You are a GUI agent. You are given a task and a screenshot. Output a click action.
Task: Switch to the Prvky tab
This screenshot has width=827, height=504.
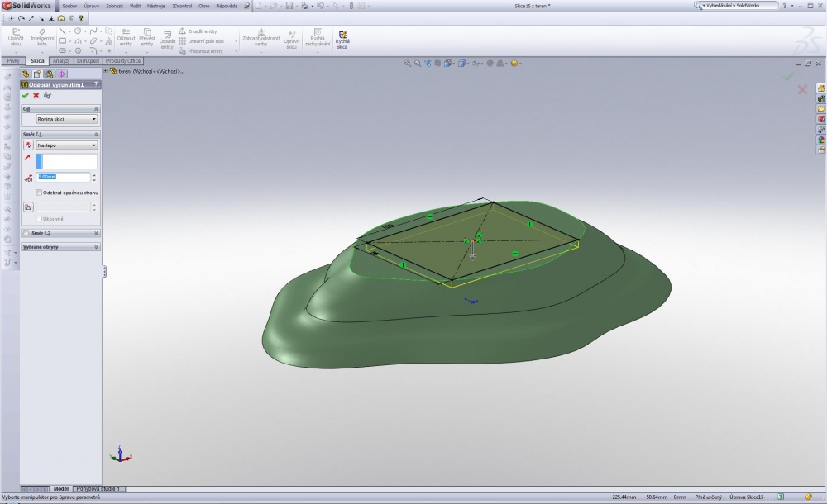click(13, 60)
